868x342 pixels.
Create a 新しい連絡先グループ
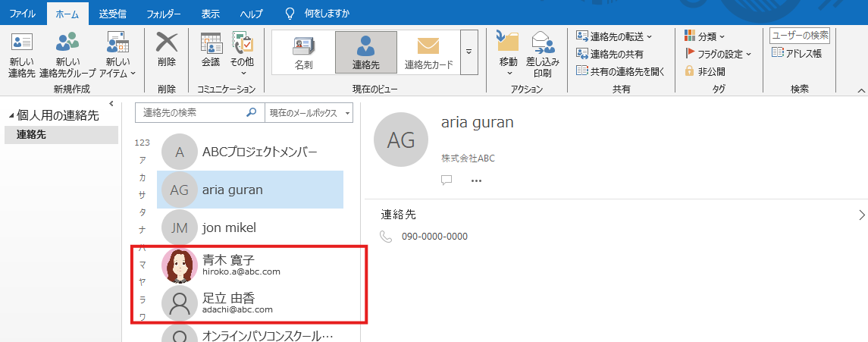pos(67,55)
